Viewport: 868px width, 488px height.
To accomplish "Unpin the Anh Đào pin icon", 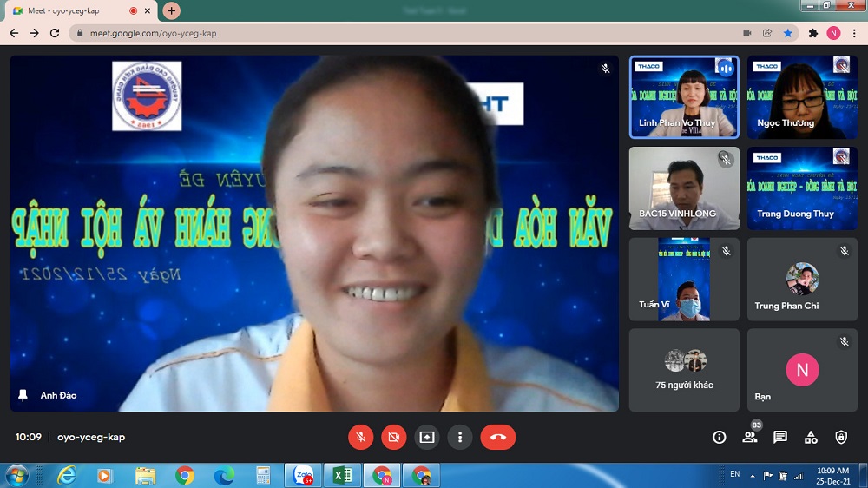I will click(x=23, y=395).
